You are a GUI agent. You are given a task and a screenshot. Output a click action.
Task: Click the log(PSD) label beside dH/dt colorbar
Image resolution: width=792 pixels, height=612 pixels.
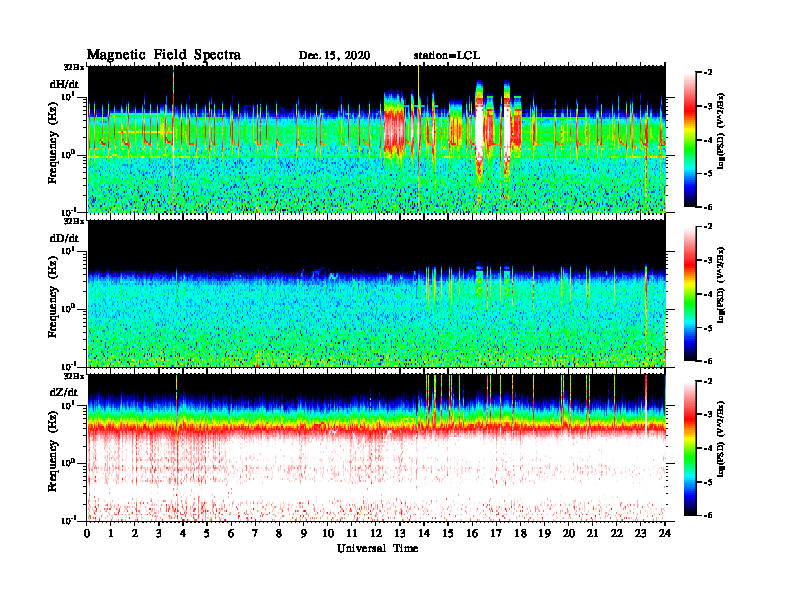coord(721,131)
